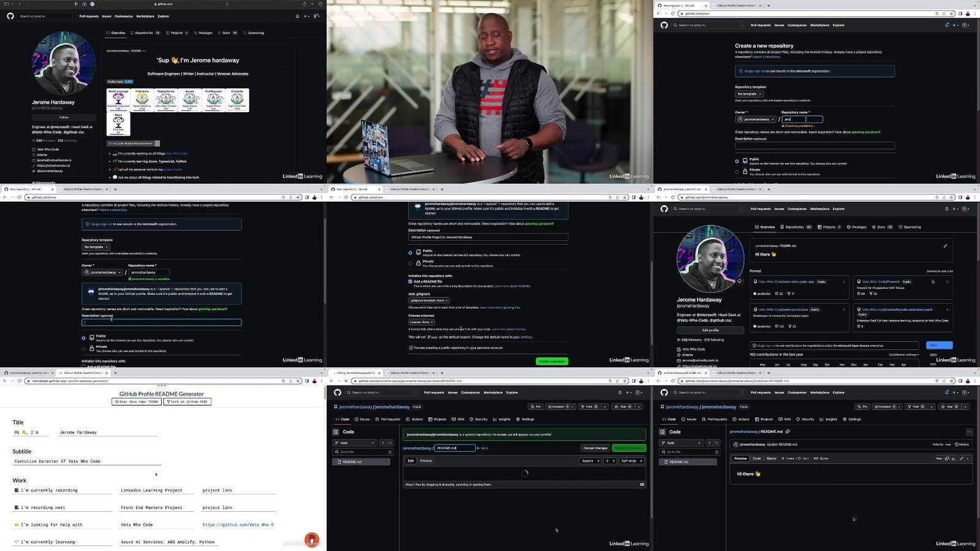Select the Private radio in the top-right frame
The height and width of the screenshot is (551, 980).
pos(737,172)
